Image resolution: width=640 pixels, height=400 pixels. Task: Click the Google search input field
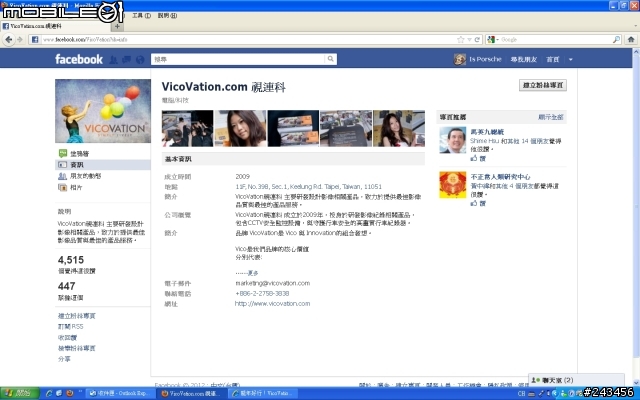pyautogui.click(x=556, y=40)
